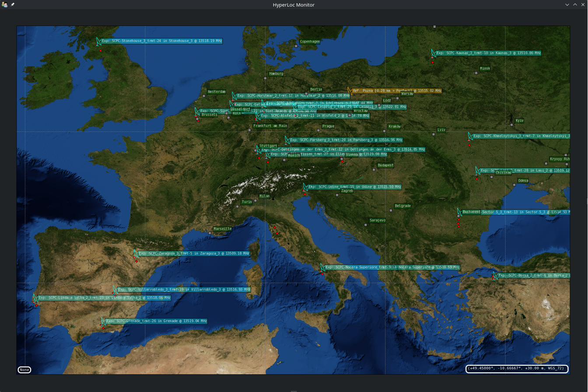Select the Minsk city label
This screenshot has height=392, width=588.
485,69
